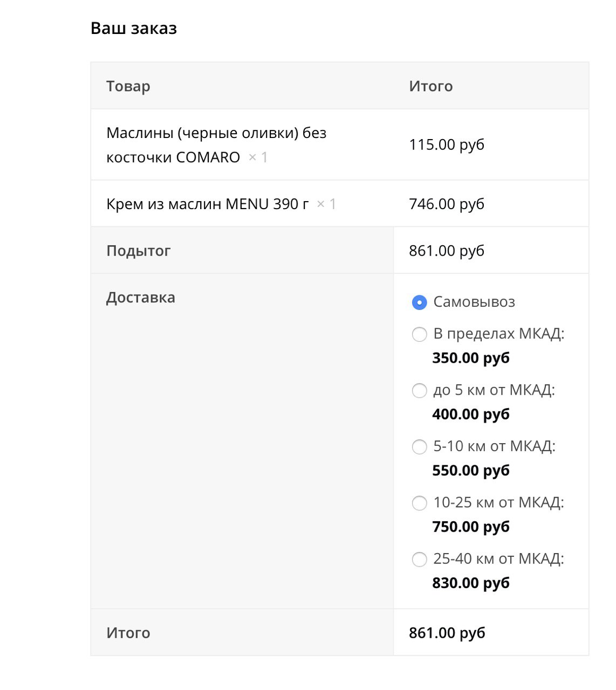This screenshot has width=616, height=690.
Task: Choose 5-10 км от МКАД delivery
Action: tap(419, 447)
